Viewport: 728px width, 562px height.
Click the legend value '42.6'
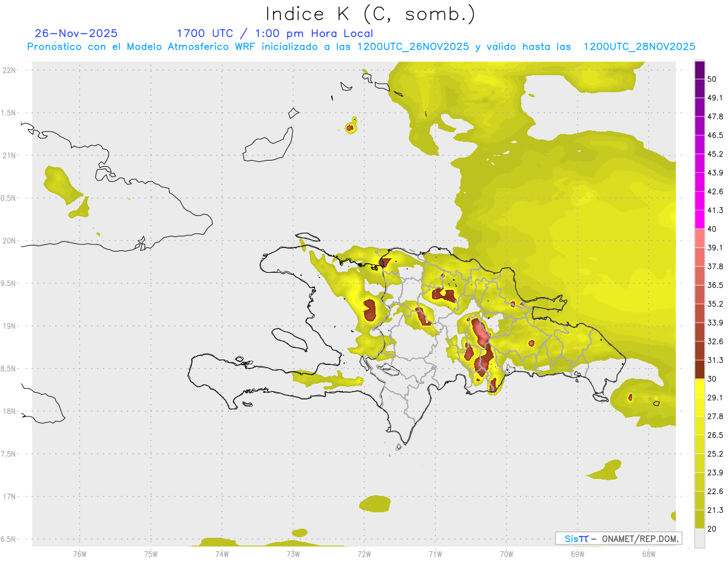(x=715, y=192)
